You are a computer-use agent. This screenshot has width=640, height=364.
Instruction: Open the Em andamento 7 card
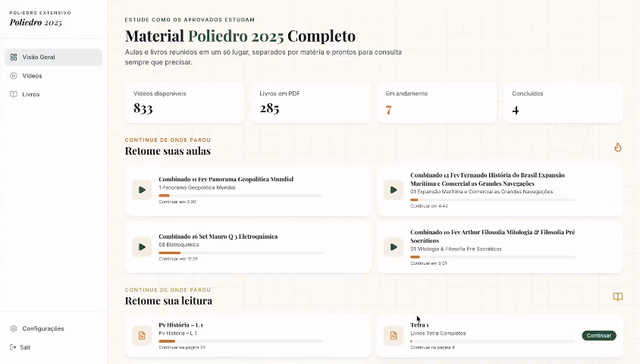[437, 102]
